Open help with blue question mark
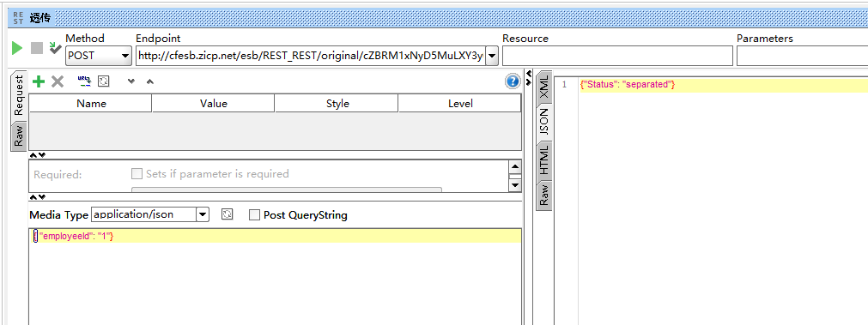Image resolution: width=868 pixels, height=325 pixels. point(513,81)
